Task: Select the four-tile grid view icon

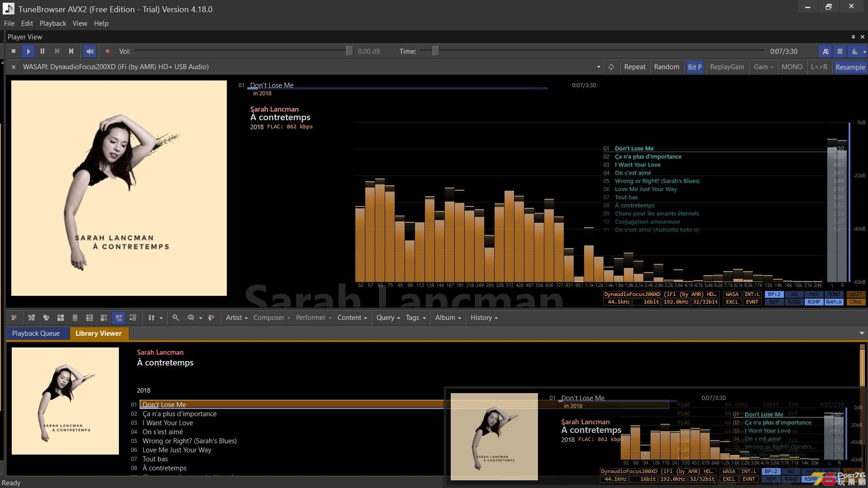Action: pos(60,318)
